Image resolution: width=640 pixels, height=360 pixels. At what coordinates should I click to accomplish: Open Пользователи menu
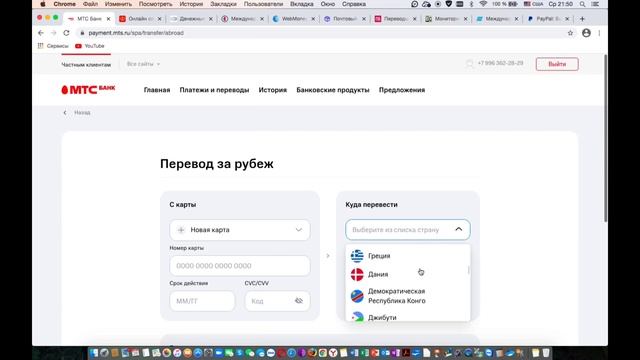[263, 4]
